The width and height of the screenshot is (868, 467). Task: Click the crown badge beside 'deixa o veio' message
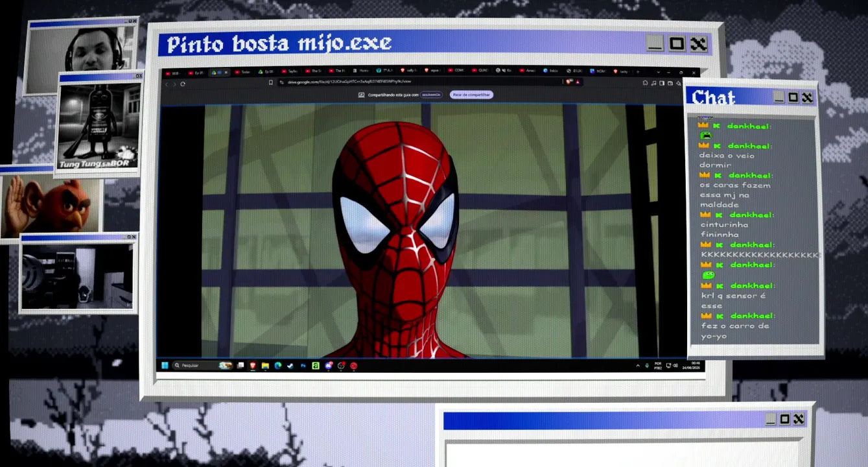click(x=705, y=146)
